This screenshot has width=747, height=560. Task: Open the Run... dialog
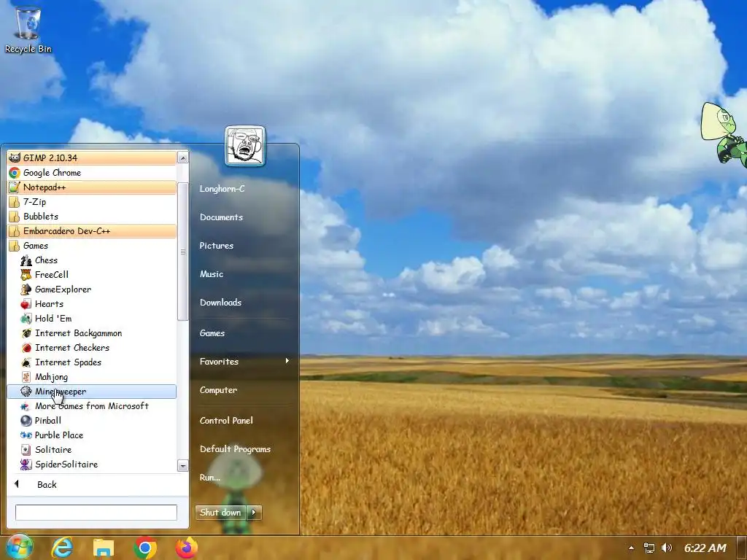pyautogui.click(x=244, y=477)
